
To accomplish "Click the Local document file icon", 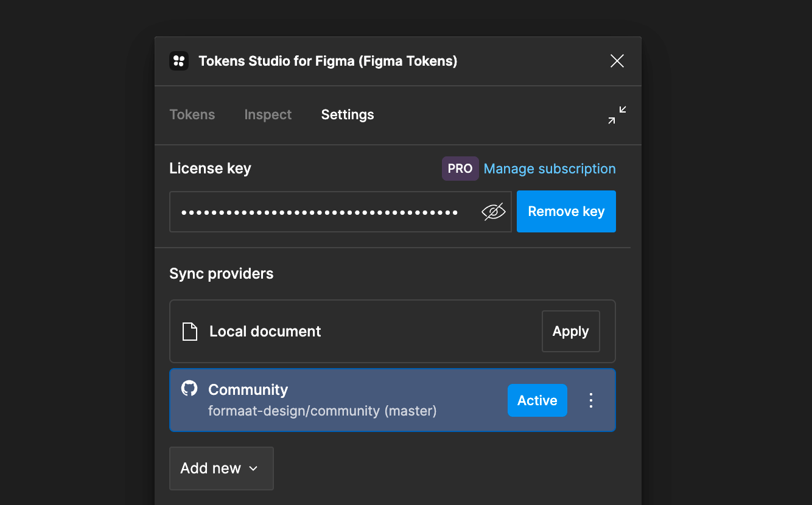I will click(190, 332).
